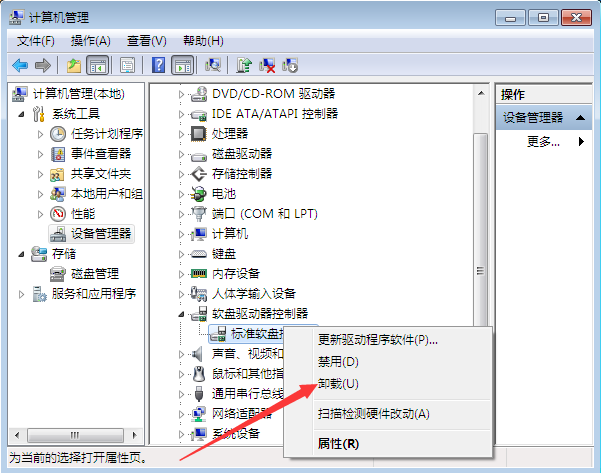The image size is (601, 473).
Task: Open the 查看(V) menu
Action: pos(146,41)
